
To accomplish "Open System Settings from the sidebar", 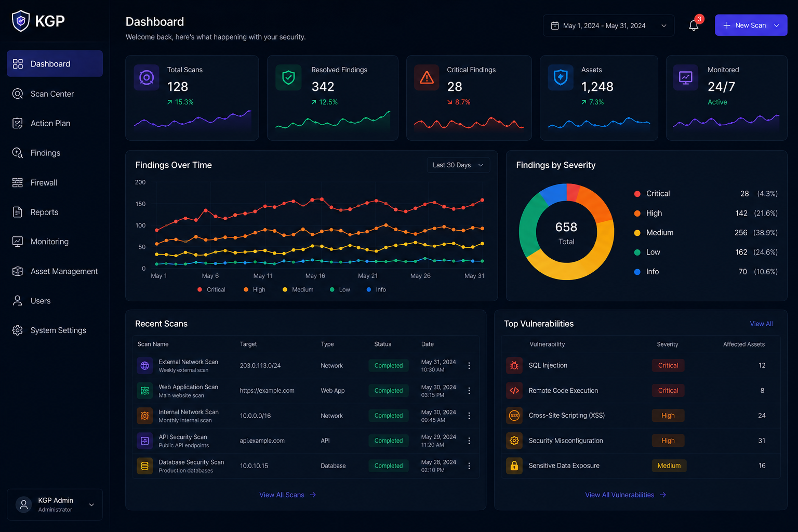I will coord(55,330).
